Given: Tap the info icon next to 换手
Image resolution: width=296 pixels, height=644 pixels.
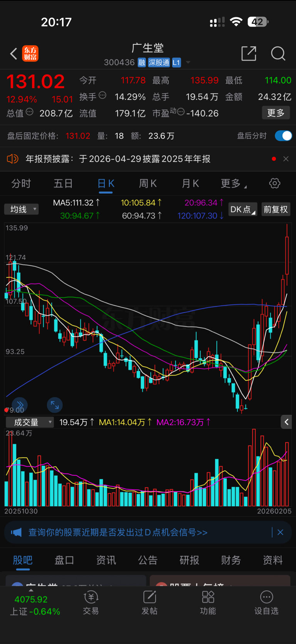Looking at the screenshot, I should point(103,95).
